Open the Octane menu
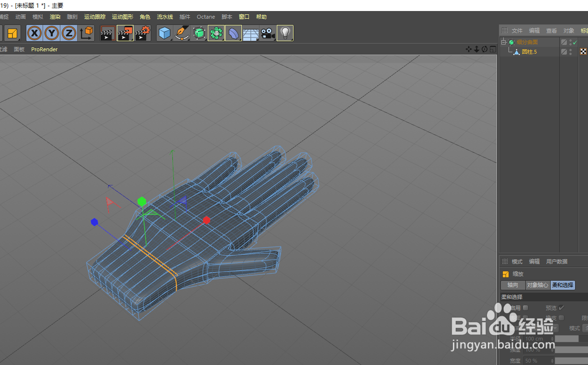Screen dimensions: 588x365 pyautogui.click(x=206, y=17)
